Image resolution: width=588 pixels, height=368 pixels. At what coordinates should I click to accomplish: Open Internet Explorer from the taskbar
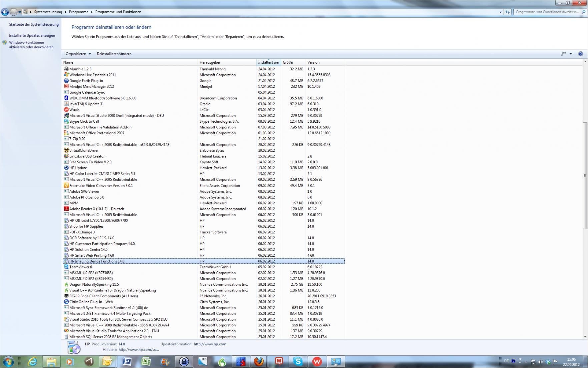click(x=32, y=361)
